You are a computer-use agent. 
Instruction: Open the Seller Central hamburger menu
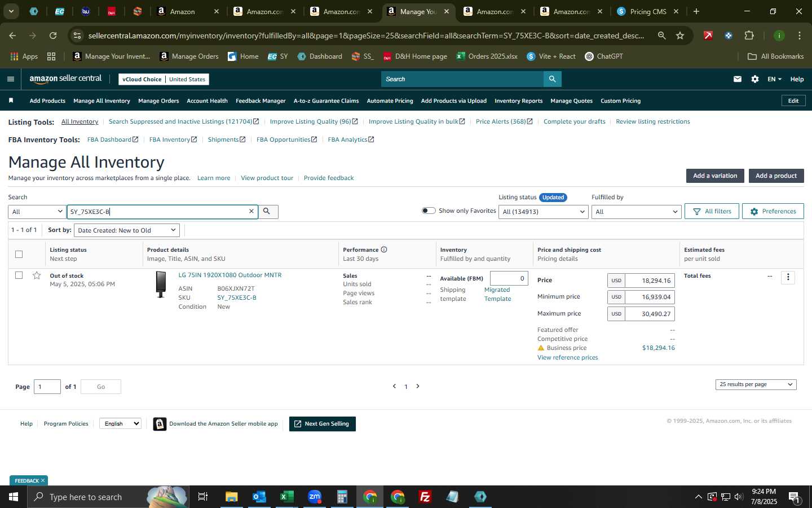click(11, 79)
